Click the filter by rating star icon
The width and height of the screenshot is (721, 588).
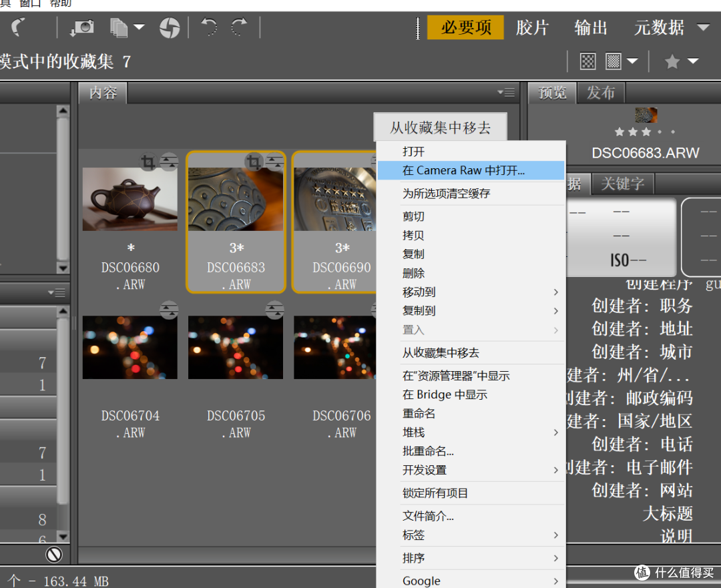click(672, 61)
